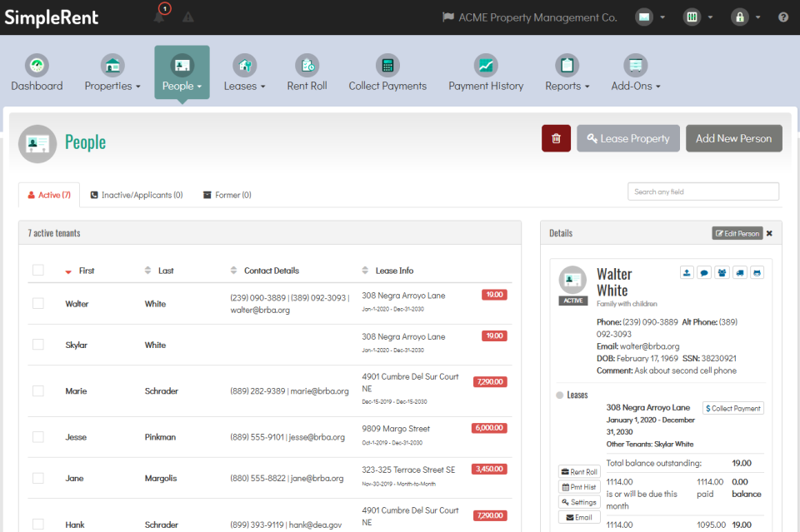Click the flag icon beside ACME Property Management
800x532 pixels.
448,17
